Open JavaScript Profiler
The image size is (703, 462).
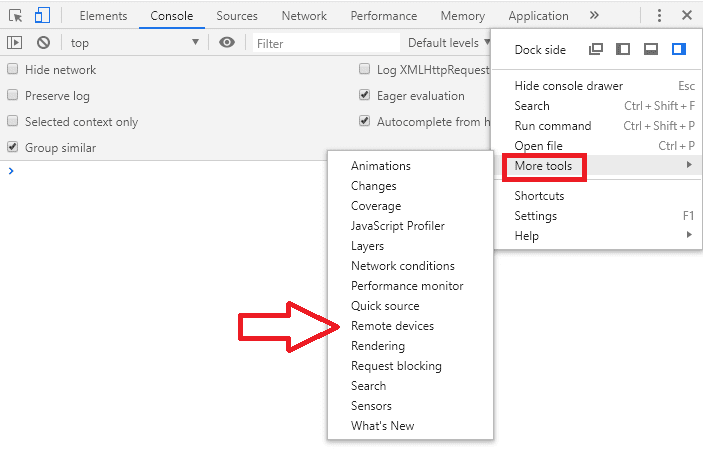(x=410, y=226)
